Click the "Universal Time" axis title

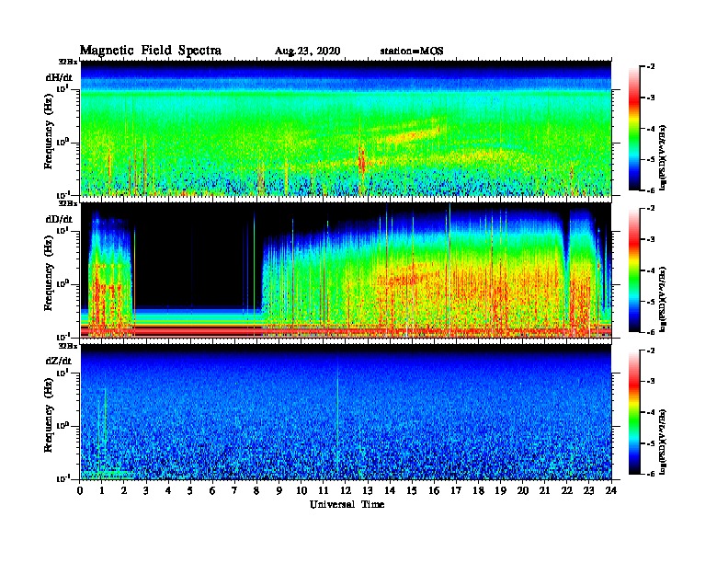click(347, 504)
